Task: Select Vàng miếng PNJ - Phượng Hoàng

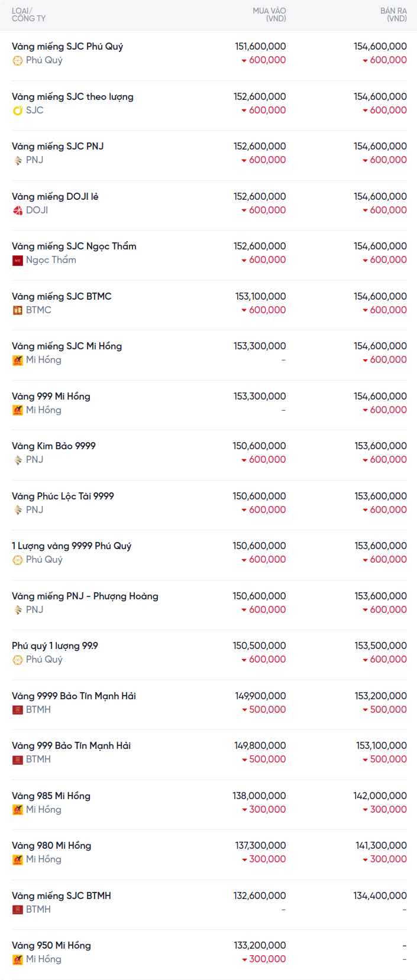Action: pyautogui.click(x=85, y=596)
